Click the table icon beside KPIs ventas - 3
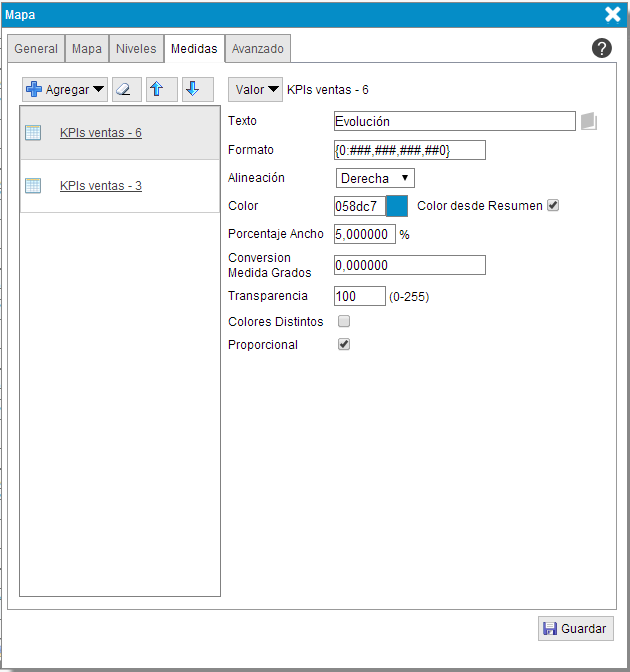630x672 pixels. click(33, 186)
